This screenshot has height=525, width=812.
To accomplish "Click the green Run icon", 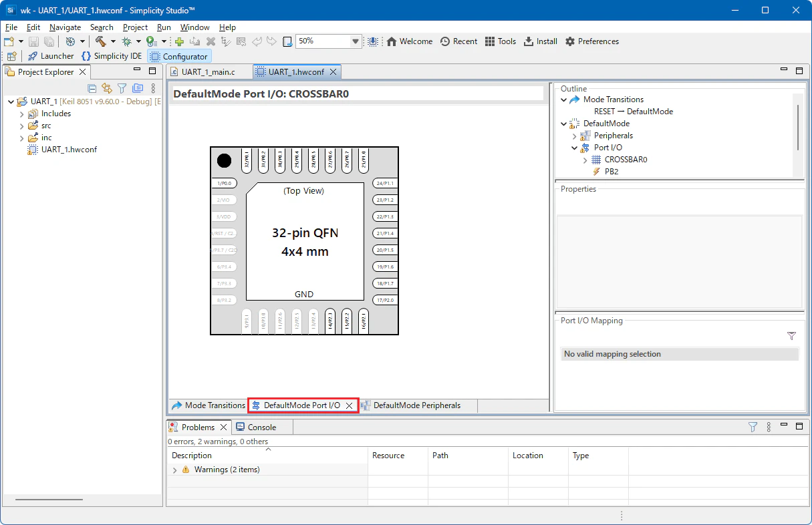I will tap(152, 41).
